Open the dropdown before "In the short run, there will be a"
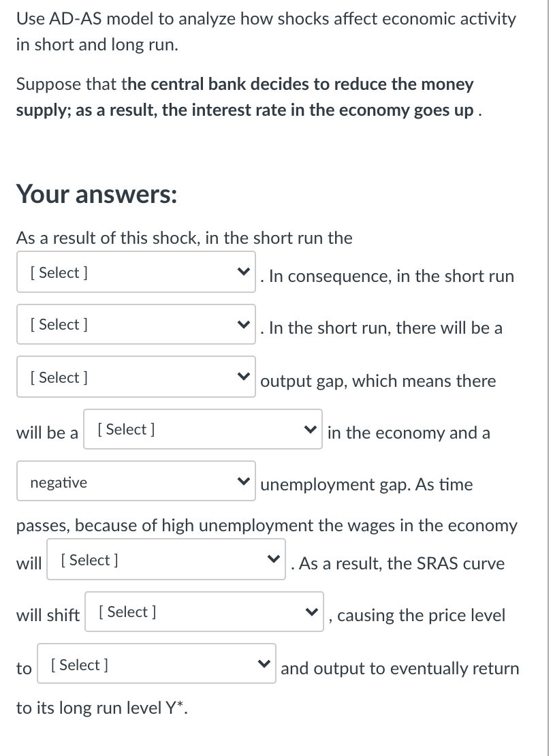The width and height of the screenshot is (553, 756). click(136, 324)
